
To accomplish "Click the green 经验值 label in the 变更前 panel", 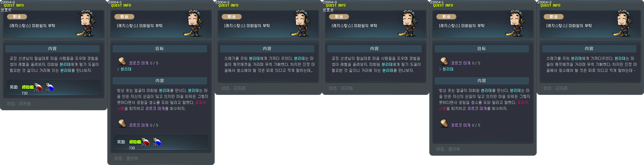I will [x=28, y=87].
